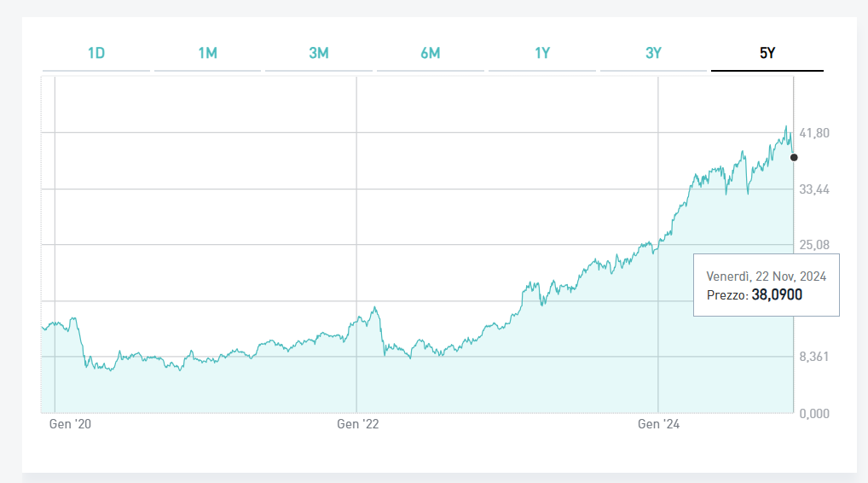Screen dimensions: 868x483
Task: Click the Gen '24 x-axis label
Action: tap(659, 423)
